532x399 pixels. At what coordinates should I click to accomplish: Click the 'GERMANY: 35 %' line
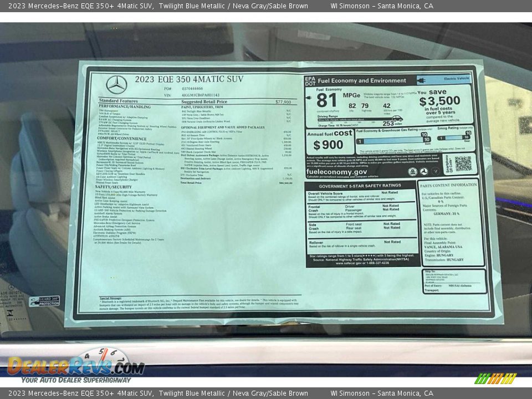click(x=446, y=213)
